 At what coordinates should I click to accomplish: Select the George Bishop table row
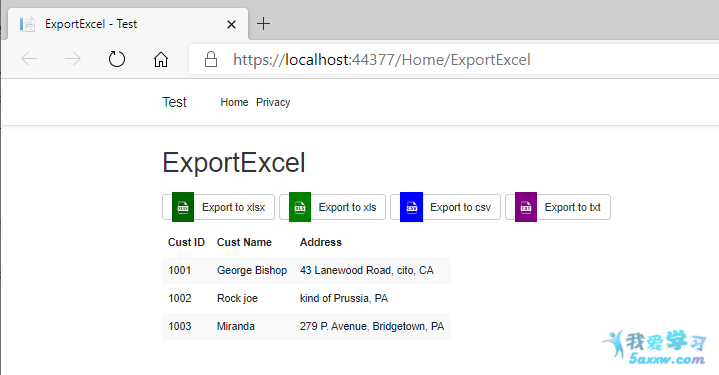coord(306,270)
